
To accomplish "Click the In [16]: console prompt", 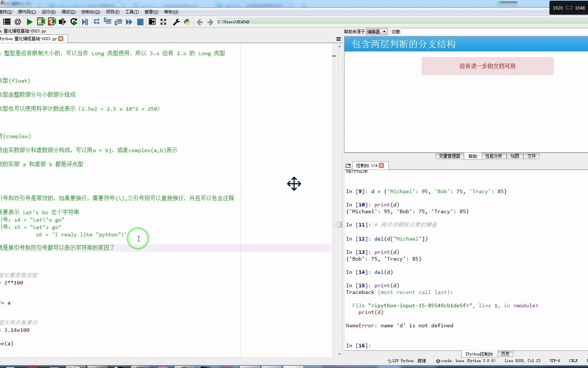I will 358,346.
